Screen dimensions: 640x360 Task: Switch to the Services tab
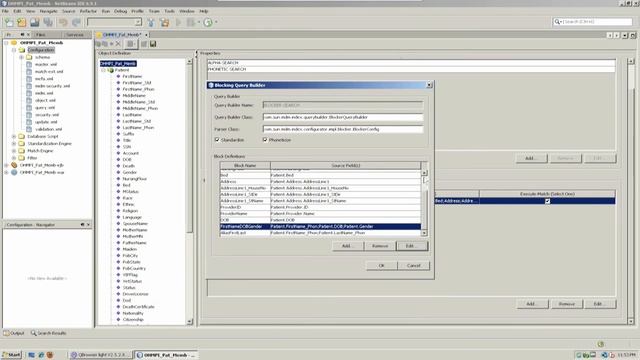coord(75,35)
